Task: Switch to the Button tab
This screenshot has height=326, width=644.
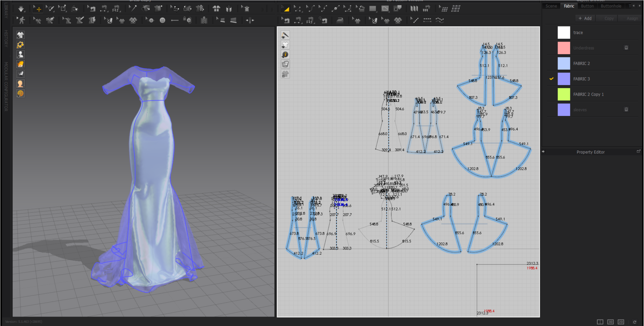Action: pyautogui.click(x=587, y=6)
